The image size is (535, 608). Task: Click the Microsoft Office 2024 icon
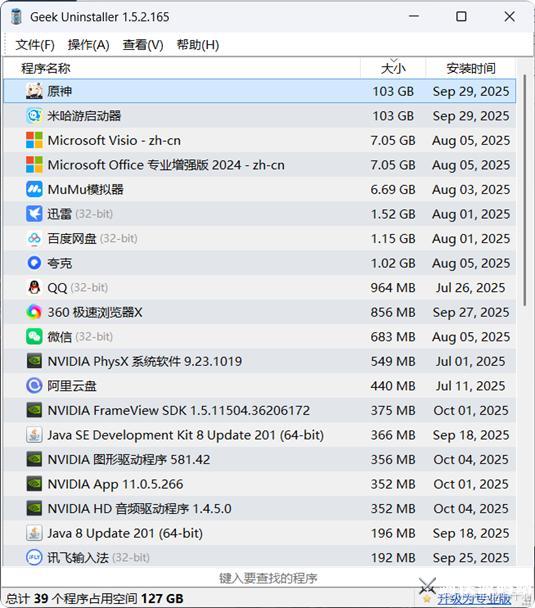point(34,165)
